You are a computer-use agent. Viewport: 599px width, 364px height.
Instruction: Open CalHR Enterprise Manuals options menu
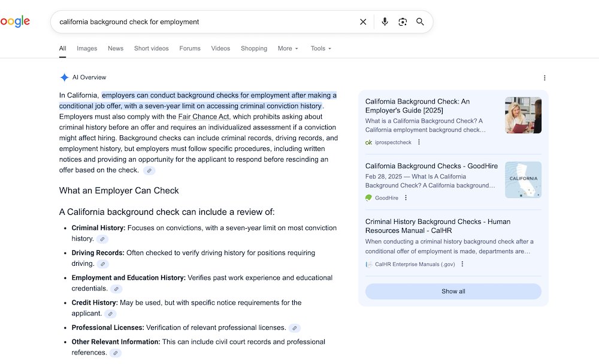(462, 264)
